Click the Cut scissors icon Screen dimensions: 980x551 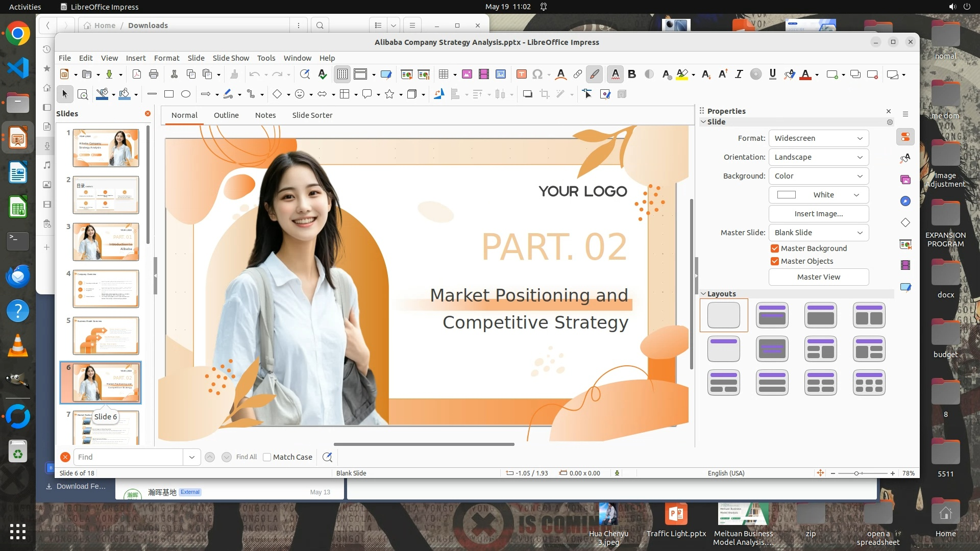pos(174,74)
